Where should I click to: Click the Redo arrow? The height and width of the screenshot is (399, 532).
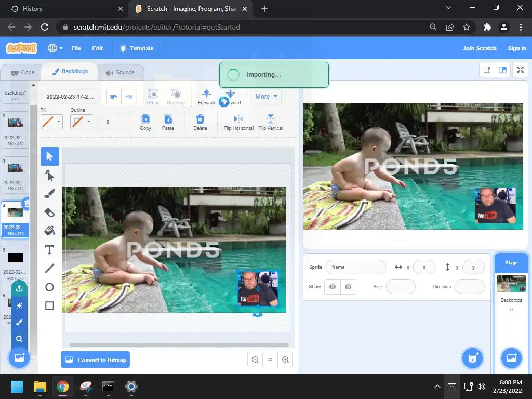pyautogui.click(x=129, y=97)
